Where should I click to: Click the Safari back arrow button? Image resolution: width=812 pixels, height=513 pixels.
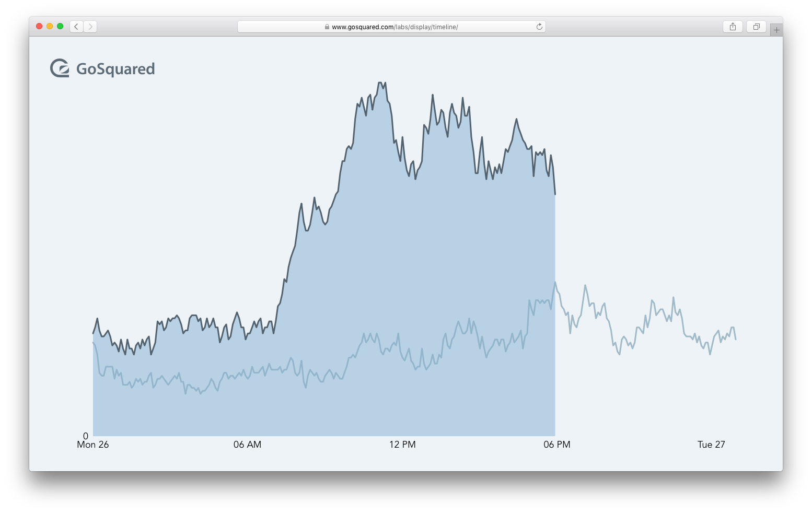76,27
